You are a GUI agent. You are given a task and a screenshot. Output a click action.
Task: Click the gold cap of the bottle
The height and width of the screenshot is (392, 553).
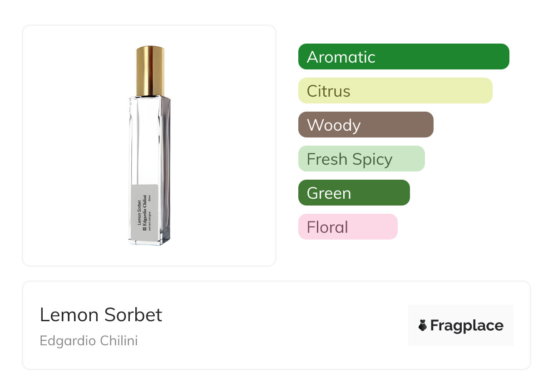tap(150, 71)
